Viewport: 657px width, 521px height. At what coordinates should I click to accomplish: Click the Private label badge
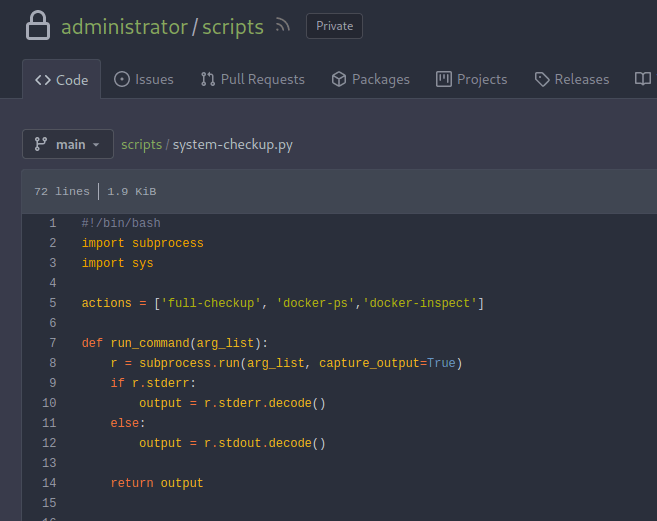click(x=334, y=26)
